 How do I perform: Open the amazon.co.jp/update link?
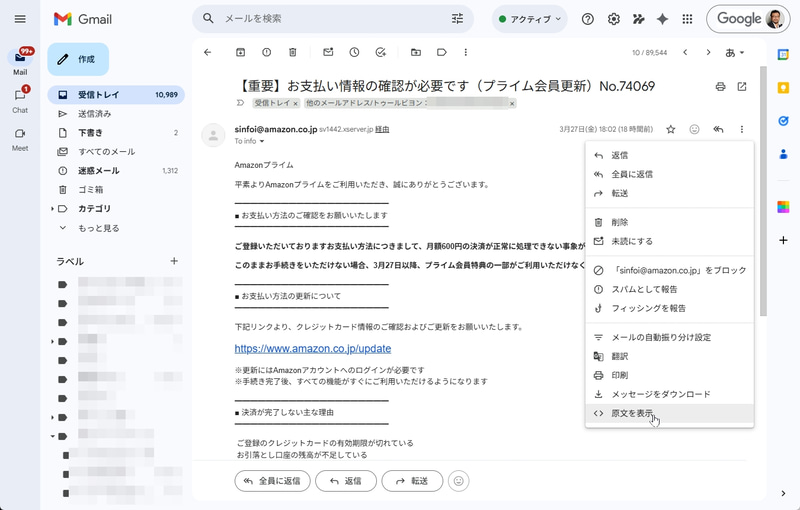pyautogui.click(x=313, y=349)
